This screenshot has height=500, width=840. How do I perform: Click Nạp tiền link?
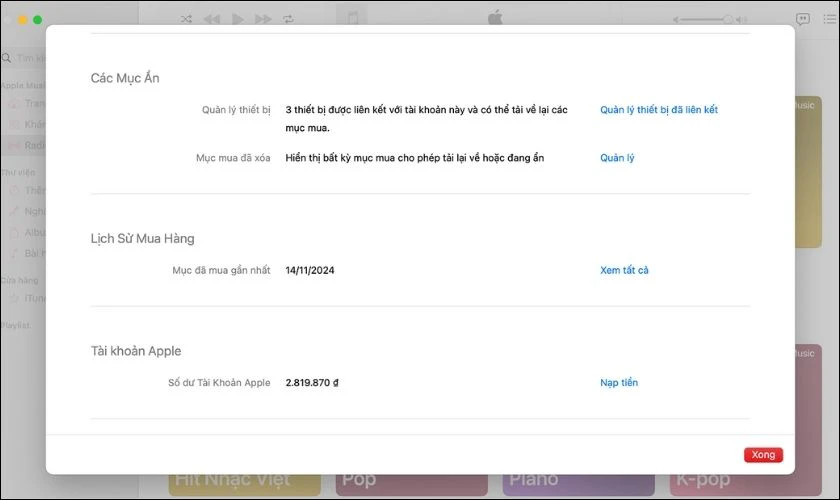(x=619, y=383)
